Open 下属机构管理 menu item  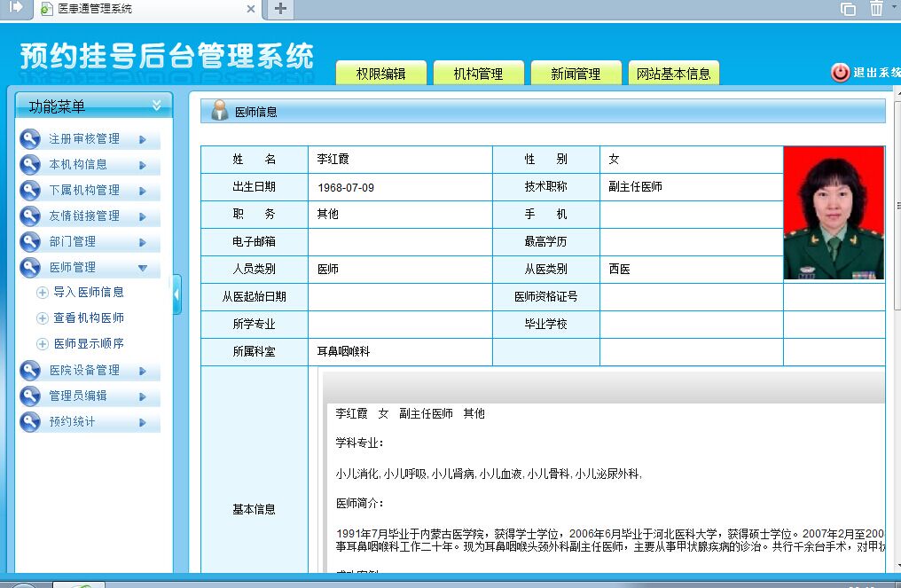[x=84, y=191]
